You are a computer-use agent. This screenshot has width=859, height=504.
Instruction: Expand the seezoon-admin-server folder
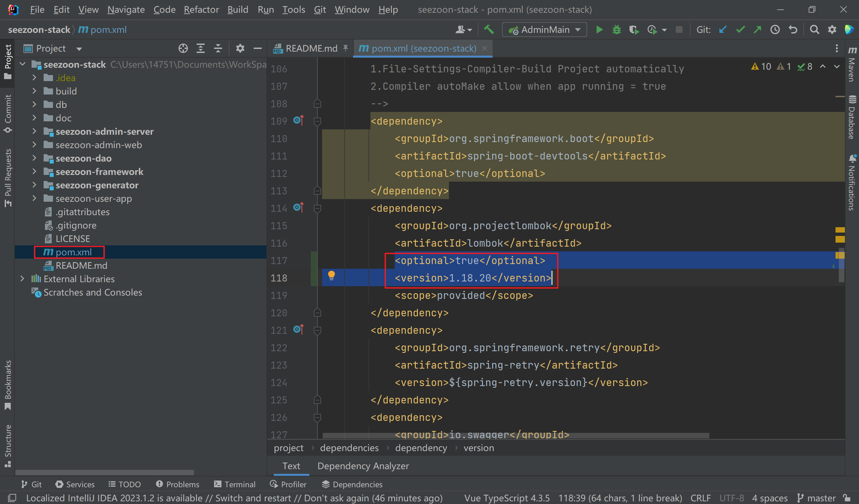tap(34, 131)
